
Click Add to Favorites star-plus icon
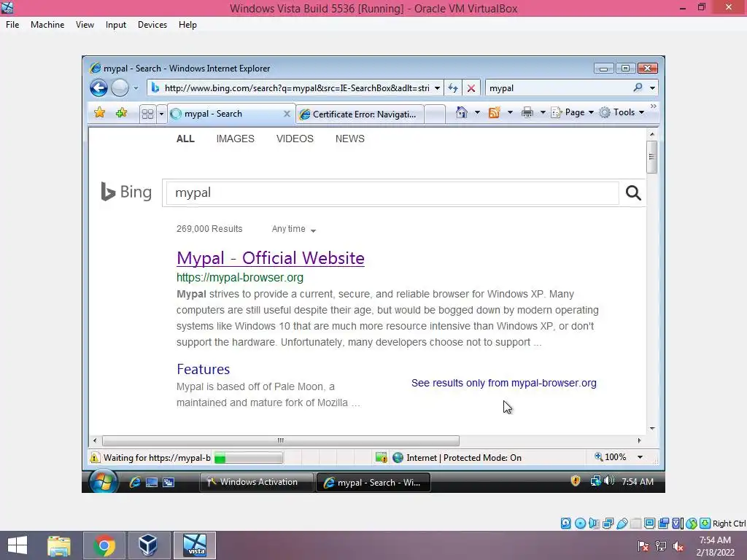click(121, 113)
